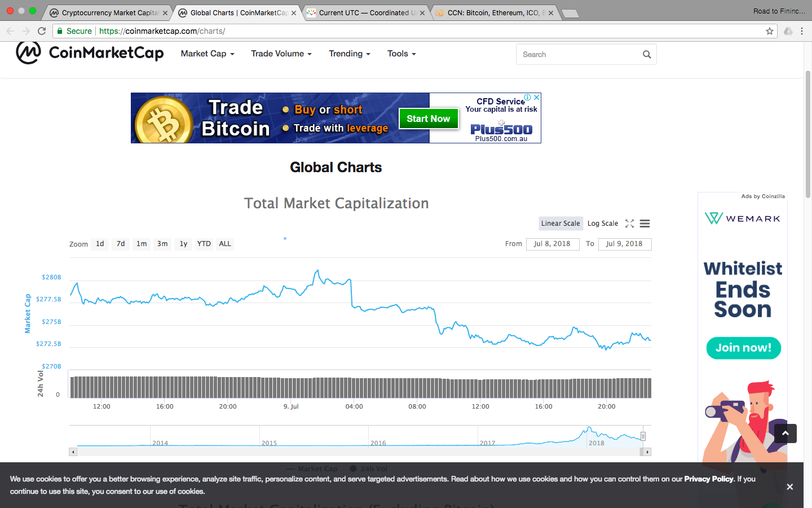
Task: Click 2017 in navigator timeline
Action: tap(487, 443)
